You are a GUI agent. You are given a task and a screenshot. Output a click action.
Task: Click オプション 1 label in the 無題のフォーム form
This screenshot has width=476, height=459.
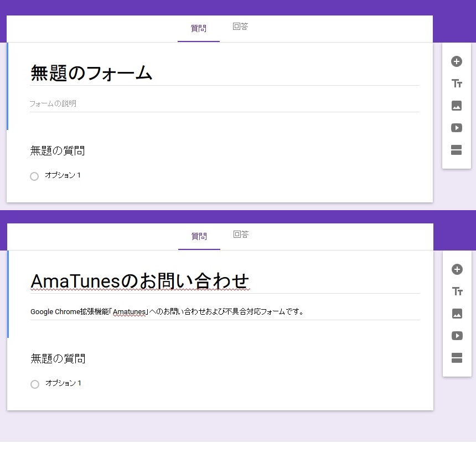click(x=63, y=175)
